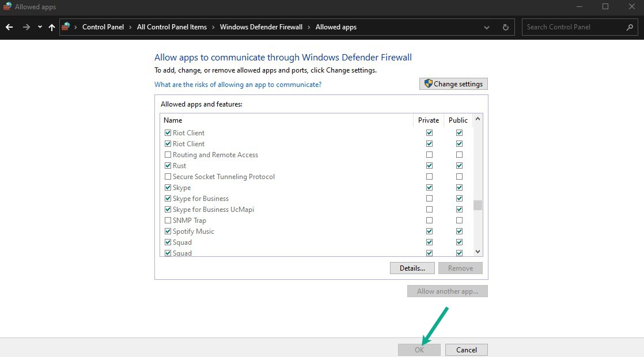Image resolution: width=644 pixels, height=357 pixels.
Task: Uncheck the Skype for Business name checkbox
Action: coord(168,199)
